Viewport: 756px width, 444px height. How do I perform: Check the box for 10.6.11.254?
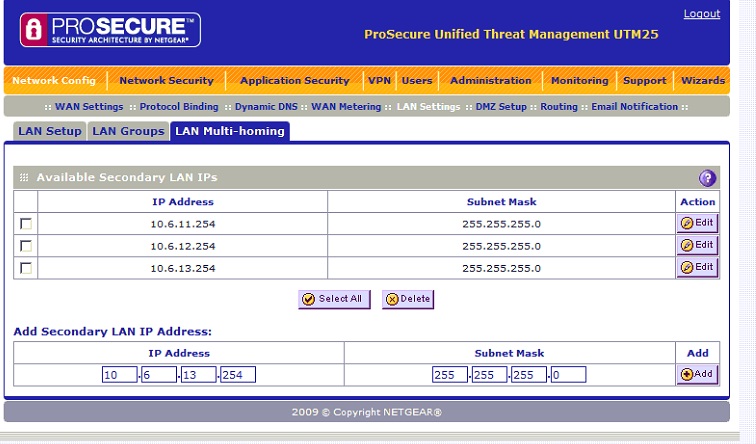click(x=26, y=224)
